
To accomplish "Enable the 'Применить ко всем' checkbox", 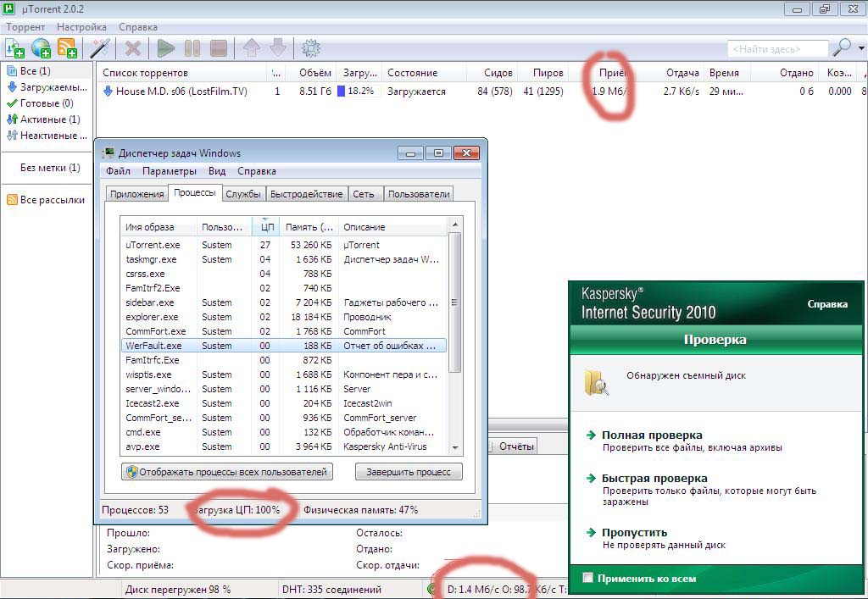I will pos(588,579).
